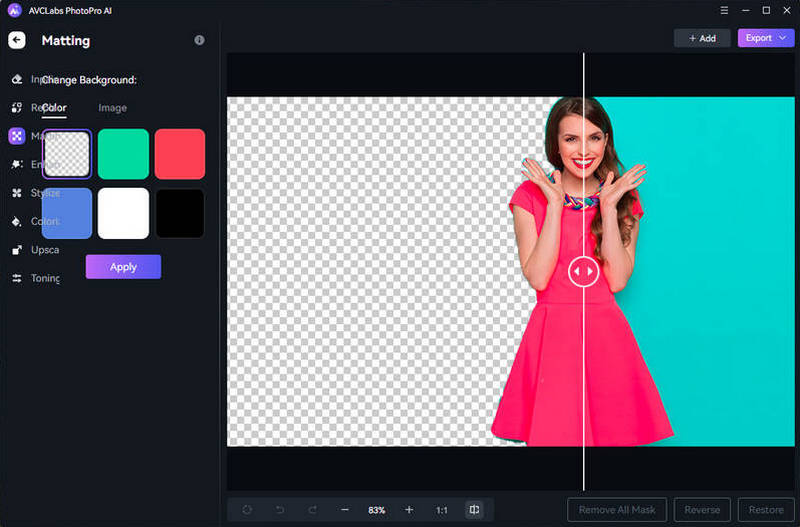Switch to the Color tab

pyautogui.click(x=54, y=108)
